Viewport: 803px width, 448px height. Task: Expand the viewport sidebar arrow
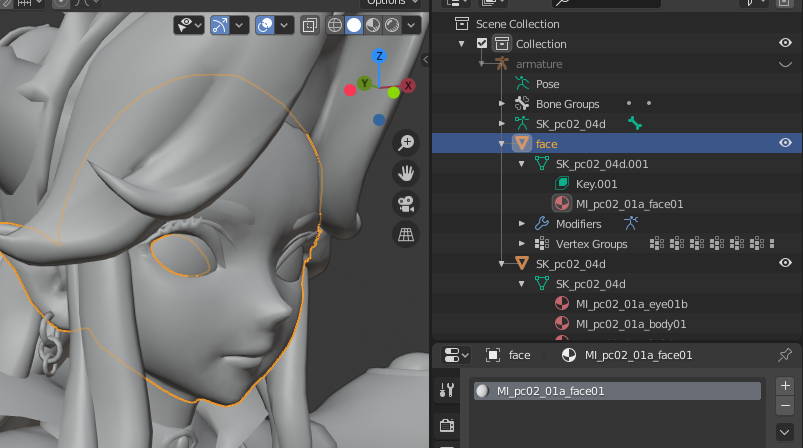(426, 60)
